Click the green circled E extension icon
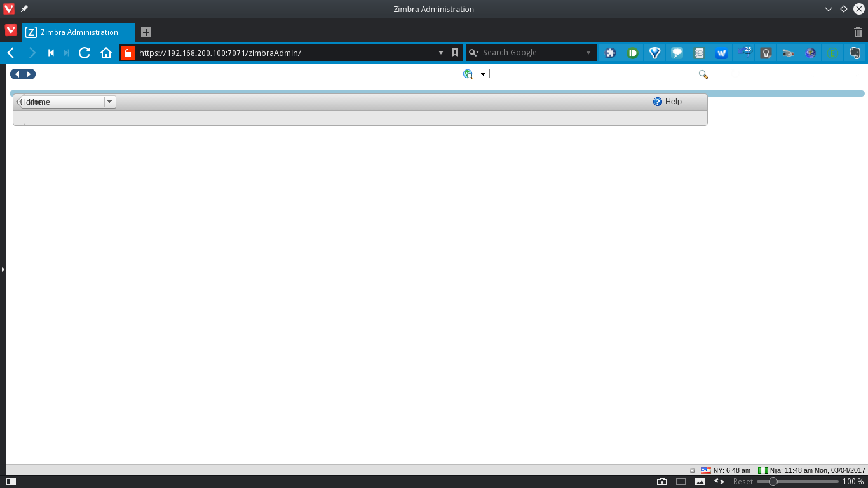The image size is (868, 488). pyautogui.click(x=832, y=53)
